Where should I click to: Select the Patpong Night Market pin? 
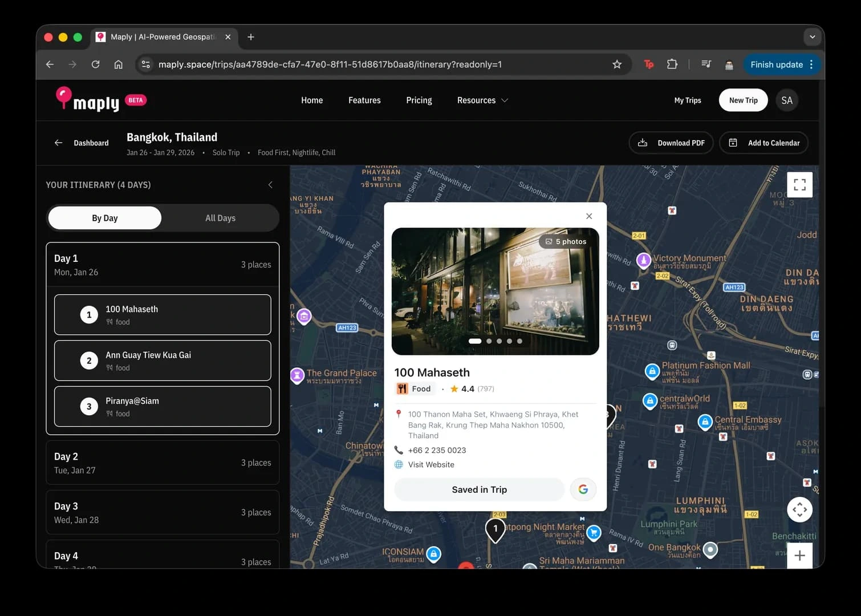coord(594,533)
